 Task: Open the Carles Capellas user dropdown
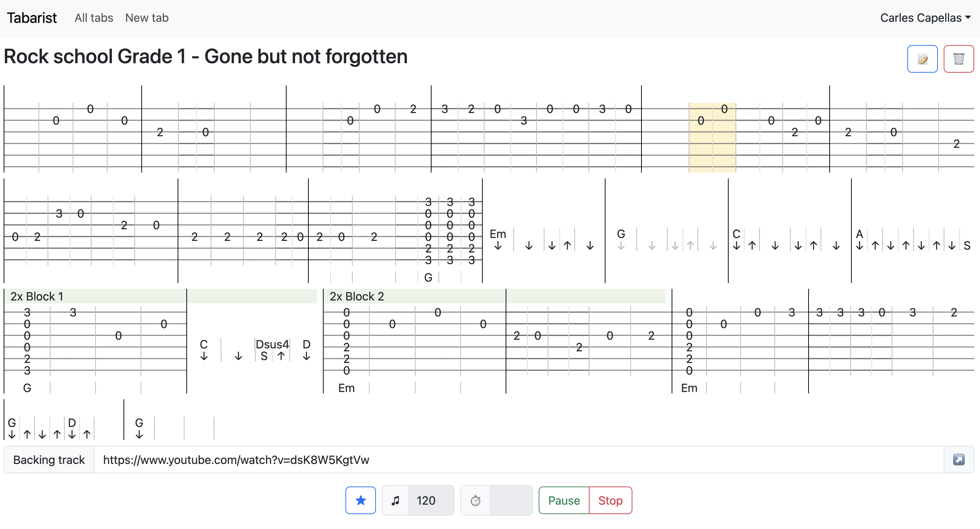coord(925,18)
